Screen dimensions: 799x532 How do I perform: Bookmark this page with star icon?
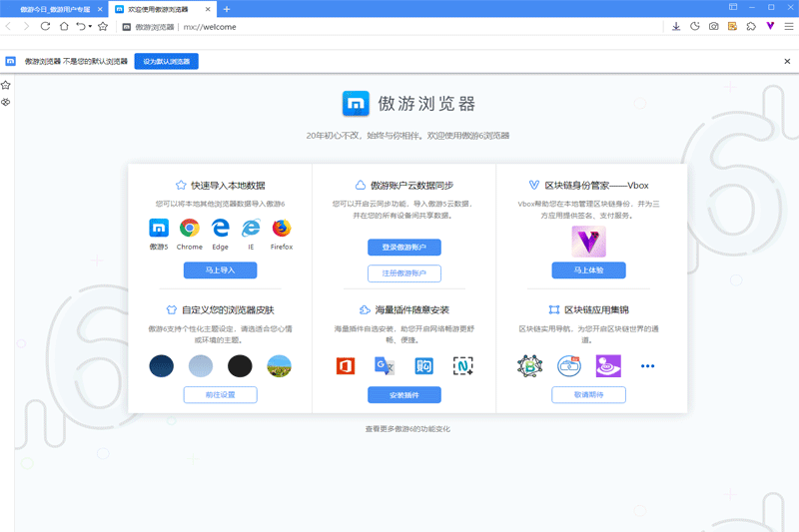coord(103,27)
